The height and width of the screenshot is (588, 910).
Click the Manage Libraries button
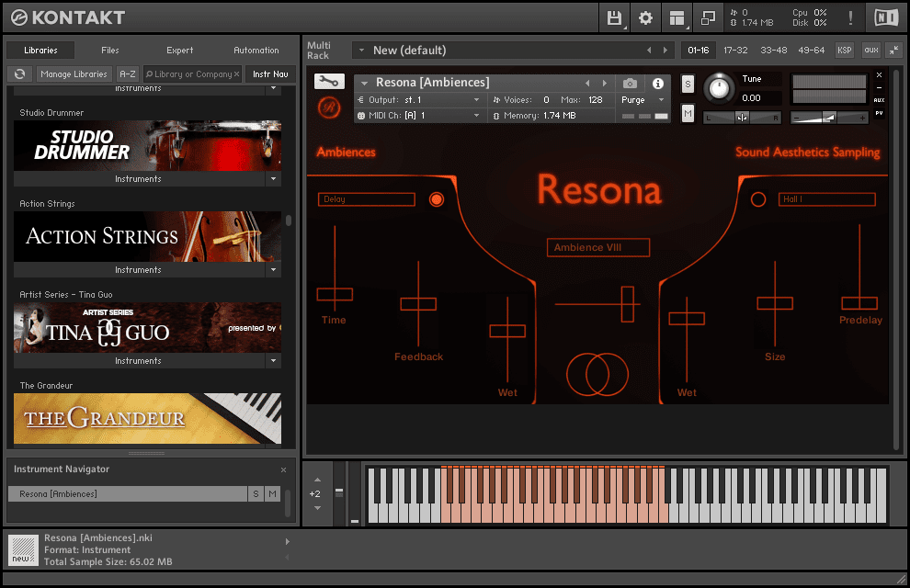(74, 74)
